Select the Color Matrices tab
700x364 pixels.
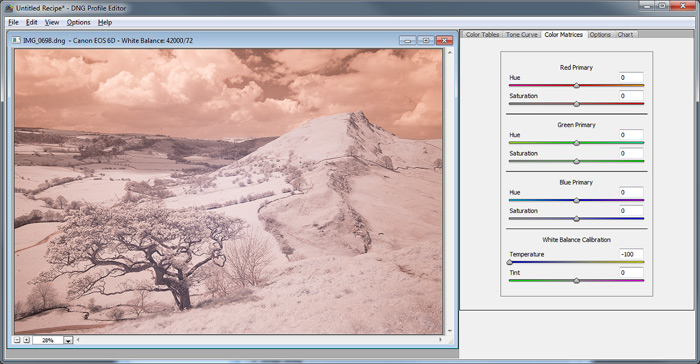563,34
